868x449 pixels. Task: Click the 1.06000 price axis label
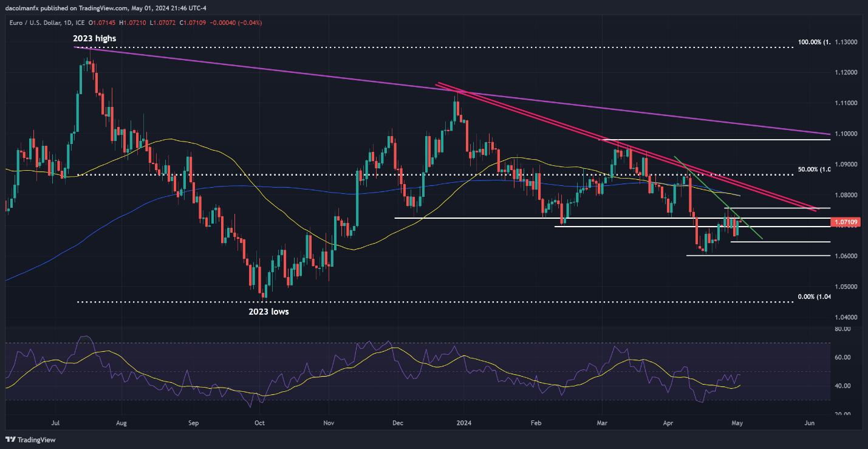[846, 256]
